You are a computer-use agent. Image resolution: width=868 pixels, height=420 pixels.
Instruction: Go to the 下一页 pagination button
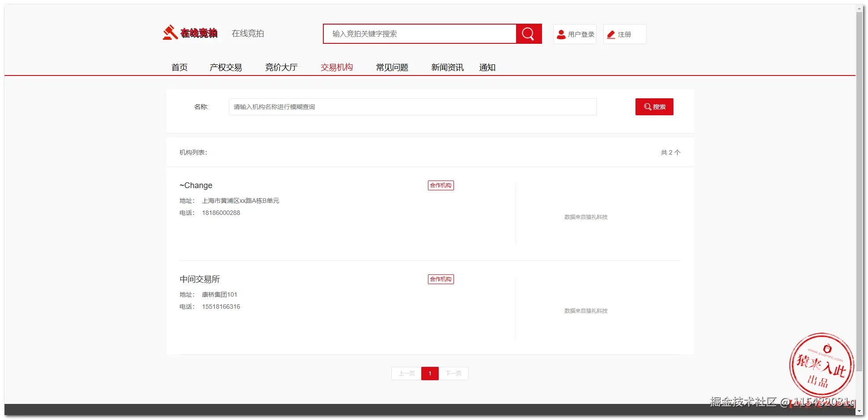click(x=453, y=374)
